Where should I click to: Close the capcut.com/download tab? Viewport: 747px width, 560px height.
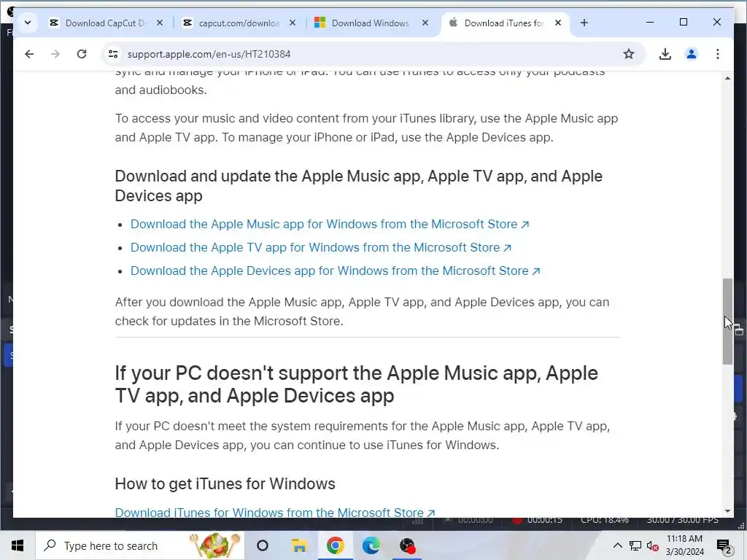[293, 23]
